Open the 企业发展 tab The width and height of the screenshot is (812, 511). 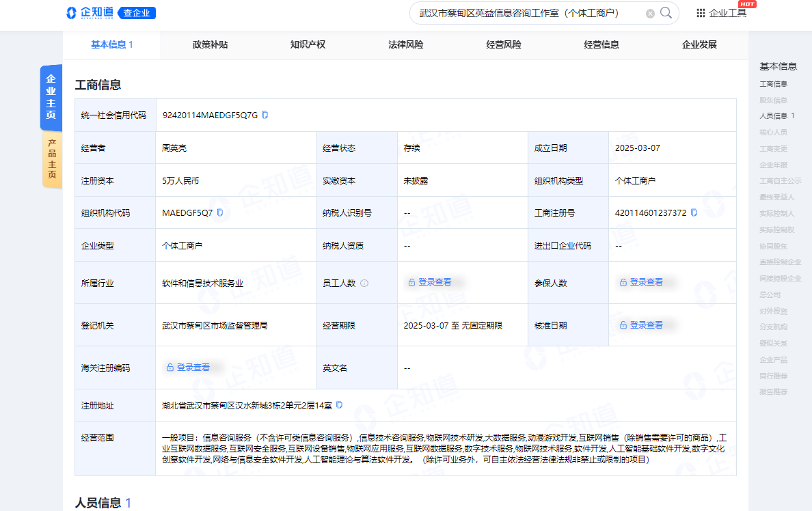coord(699,45)
